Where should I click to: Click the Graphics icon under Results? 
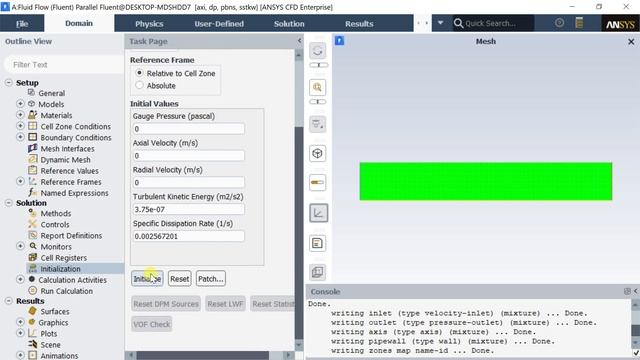[x=31, y=322]
